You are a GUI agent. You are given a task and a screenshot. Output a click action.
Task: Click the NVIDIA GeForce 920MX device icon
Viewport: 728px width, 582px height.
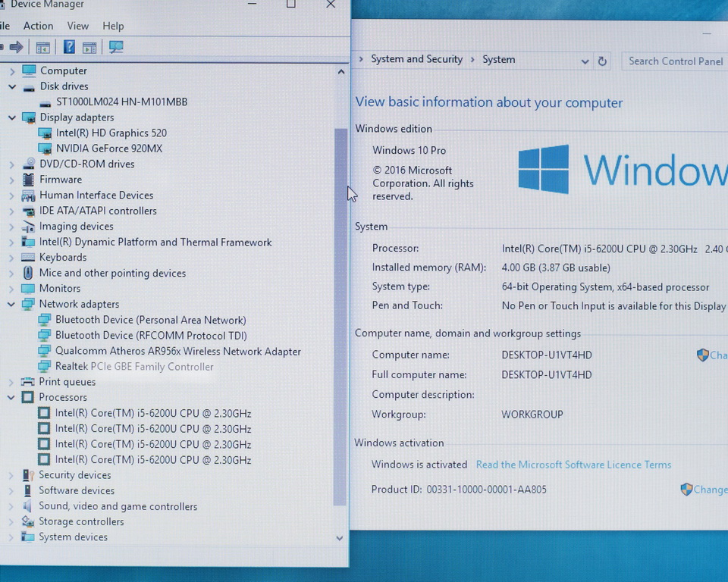(x=45, y=149)
